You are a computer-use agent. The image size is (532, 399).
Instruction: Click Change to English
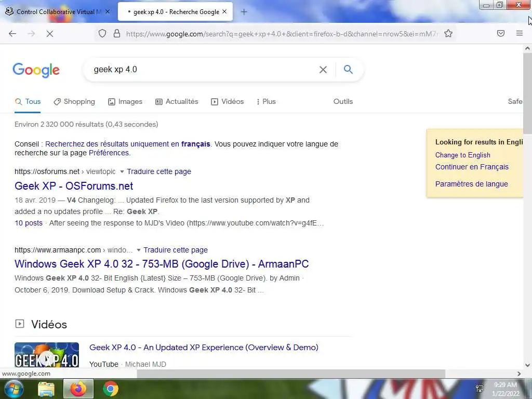click(x=463, y=155)
